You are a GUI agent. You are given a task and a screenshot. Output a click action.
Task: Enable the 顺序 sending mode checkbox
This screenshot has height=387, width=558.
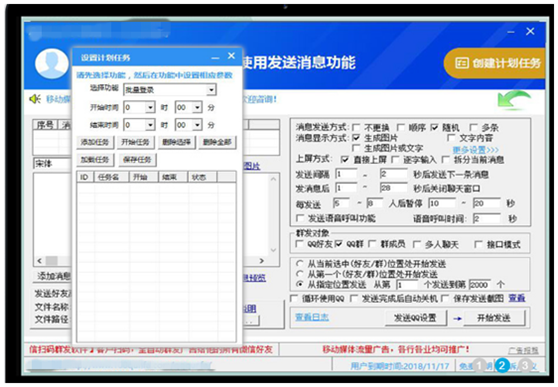click(x=400, y=127)
